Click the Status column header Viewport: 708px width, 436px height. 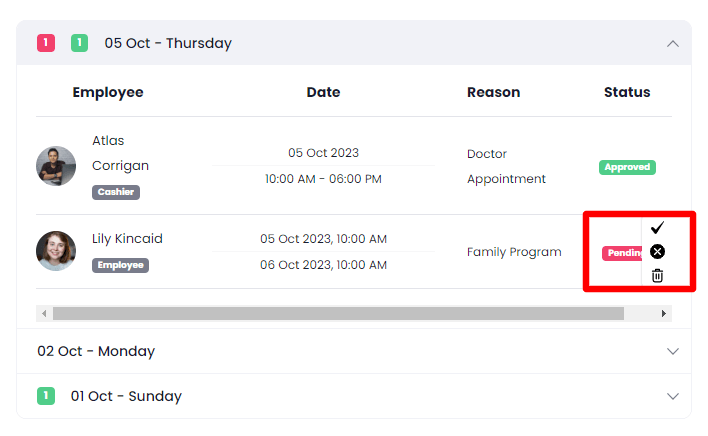coord(627,92)
